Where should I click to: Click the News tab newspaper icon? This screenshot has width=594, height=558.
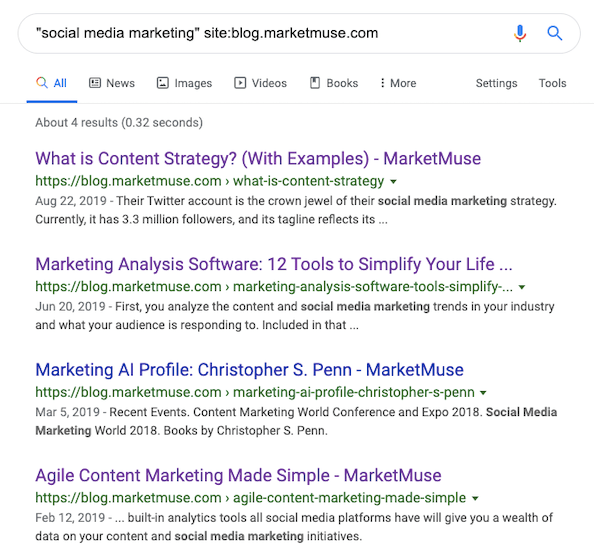(95, 83)
